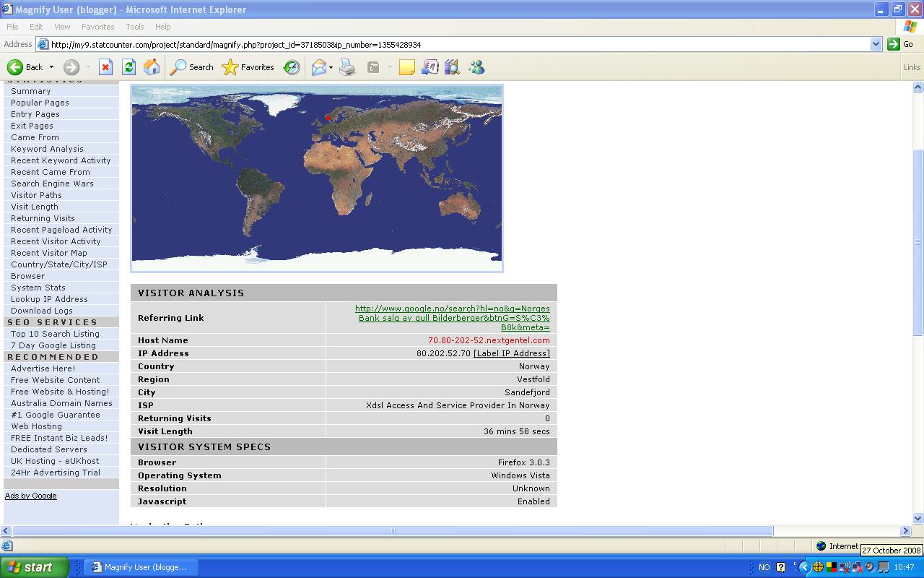Click the four-colored squares tray icon

tap(831, 567)
